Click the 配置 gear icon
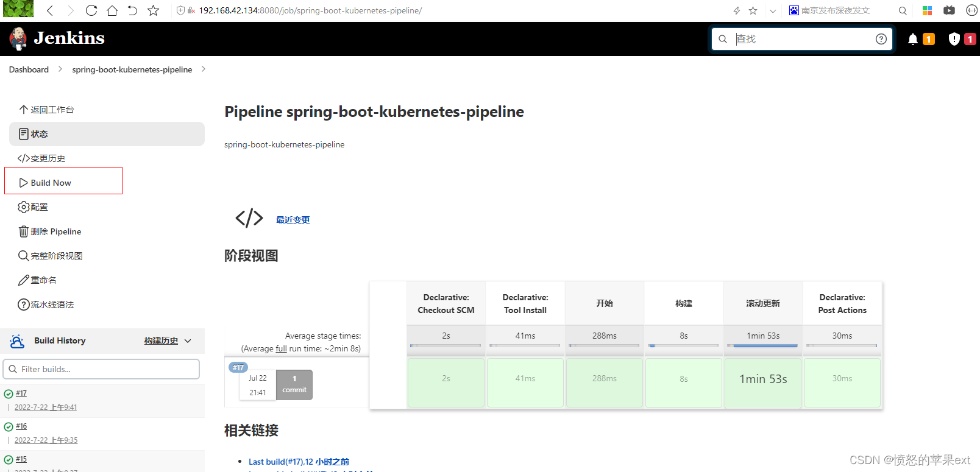This screenshot has height=472, width=980. (x=24, y=207)
